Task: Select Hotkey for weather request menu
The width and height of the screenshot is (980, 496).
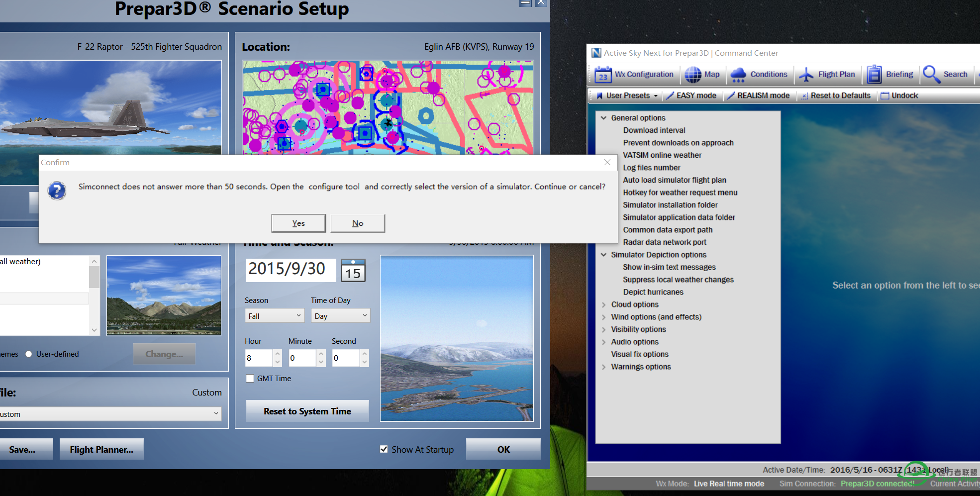Action: coord(680,193)
